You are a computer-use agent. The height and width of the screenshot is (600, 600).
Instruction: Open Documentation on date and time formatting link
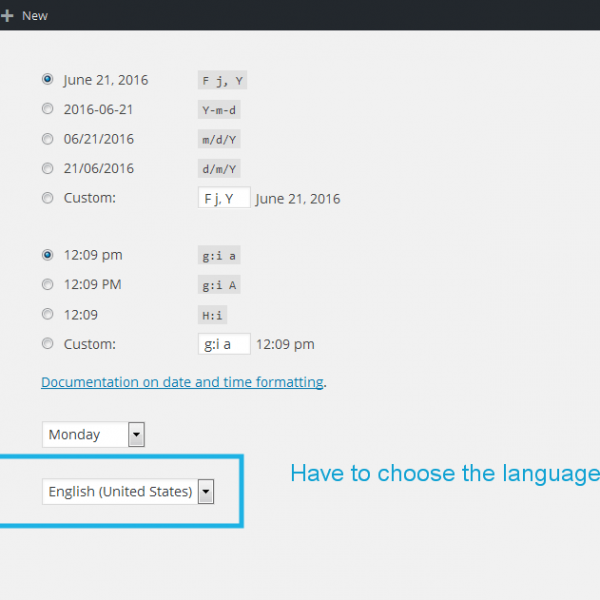182,382
